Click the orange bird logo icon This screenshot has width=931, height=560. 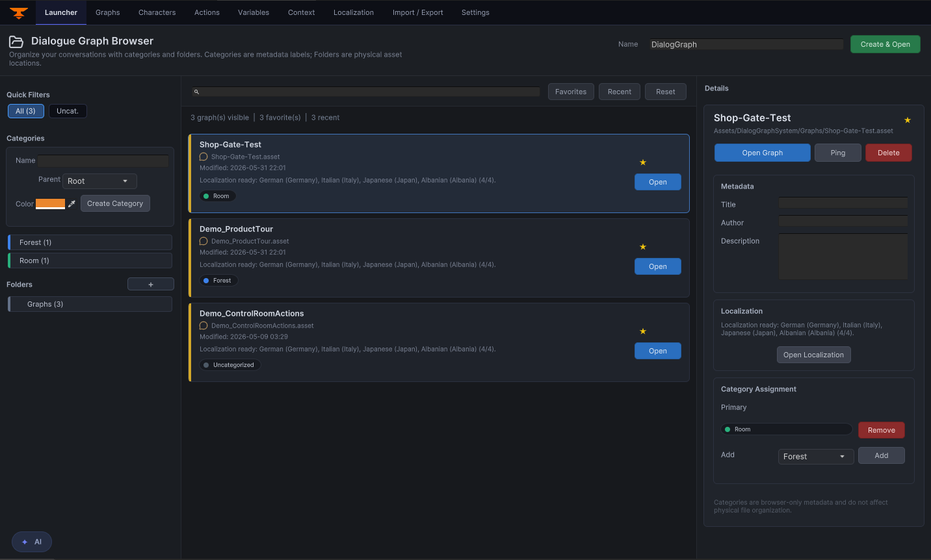pos(19,12)
